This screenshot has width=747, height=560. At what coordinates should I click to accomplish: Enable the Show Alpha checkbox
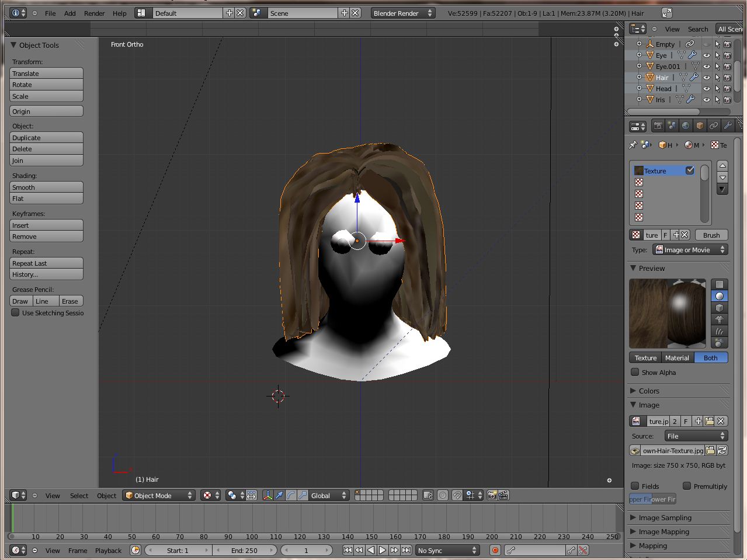click(x=635, y=373)
